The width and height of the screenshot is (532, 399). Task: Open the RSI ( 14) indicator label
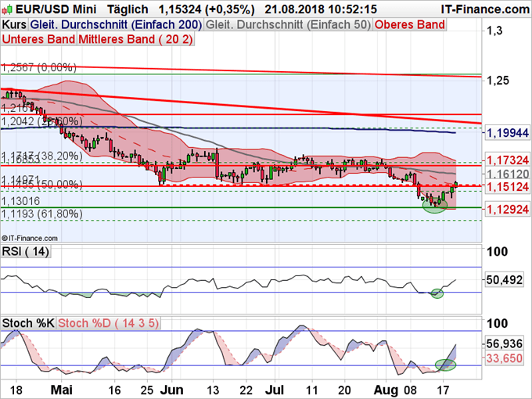pos(26,252)
